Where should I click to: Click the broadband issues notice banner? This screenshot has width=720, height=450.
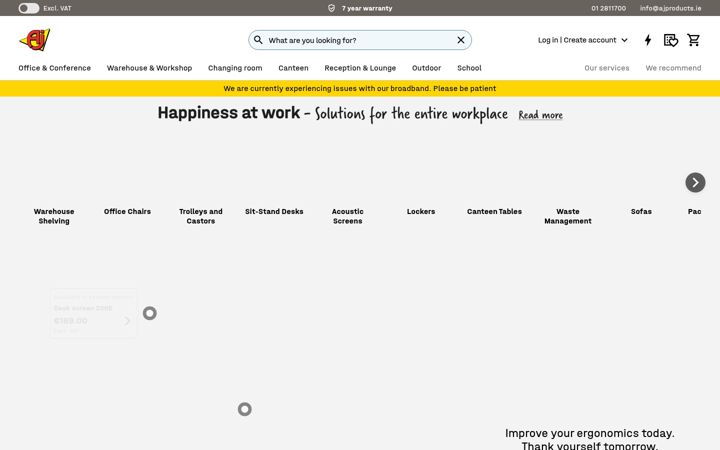point(360,89)
